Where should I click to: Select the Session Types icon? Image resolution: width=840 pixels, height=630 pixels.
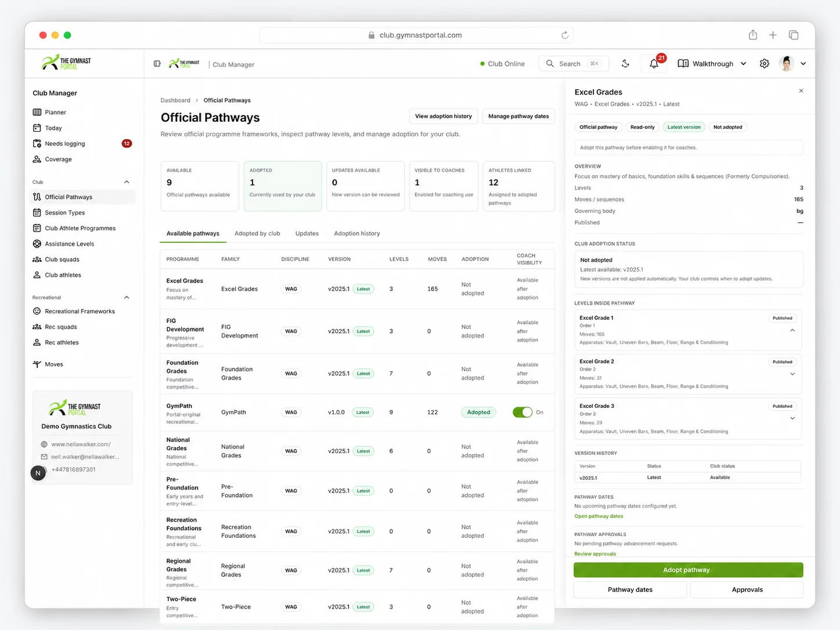[37, 212]
